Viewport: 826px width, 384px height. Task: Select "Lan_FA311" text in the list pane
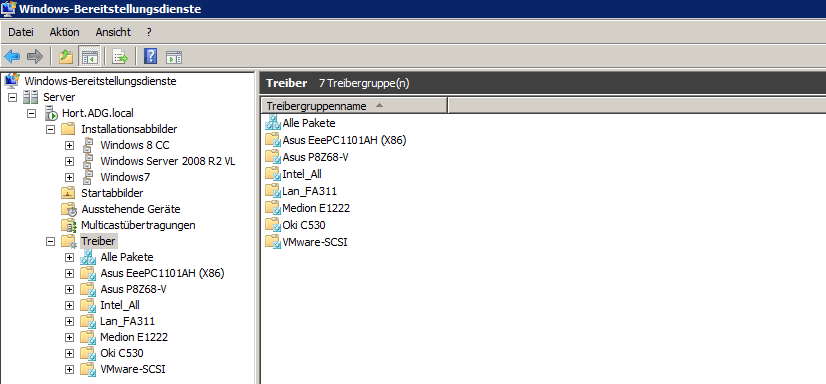310,191
